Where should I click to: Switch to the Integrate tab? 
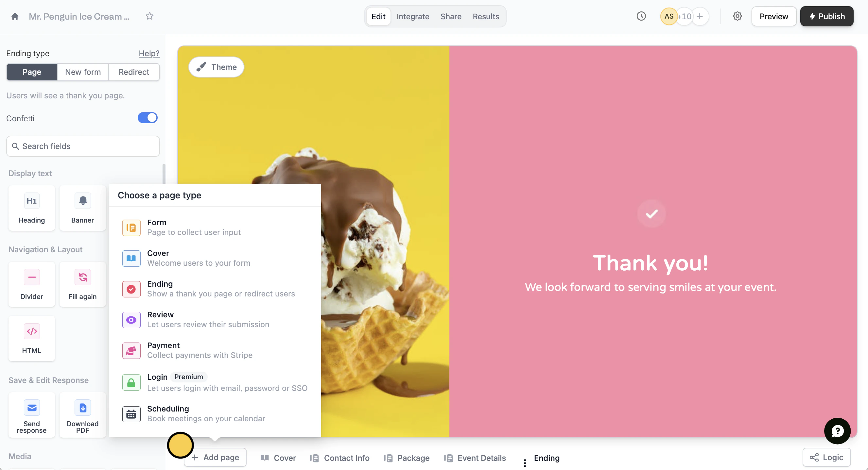pos(413,16)
